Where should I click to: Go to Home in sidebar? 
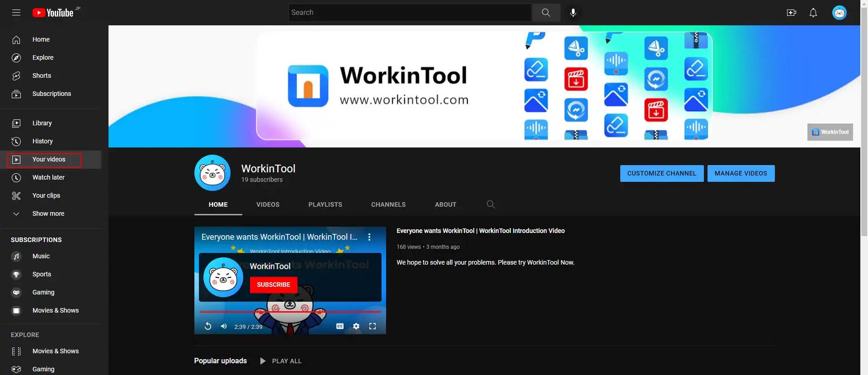click(51, 40)
